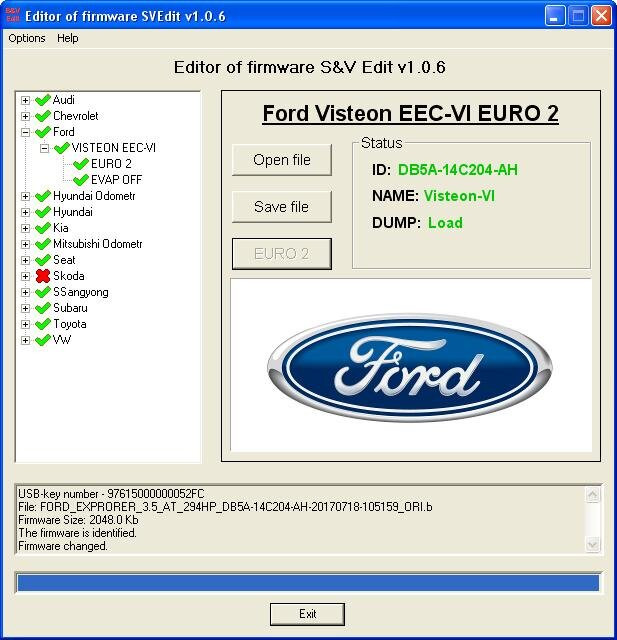Click the checkmark icon beside Subaru
Image resolution: width=617 pixels, height=640 pixels.
[42, 308]
